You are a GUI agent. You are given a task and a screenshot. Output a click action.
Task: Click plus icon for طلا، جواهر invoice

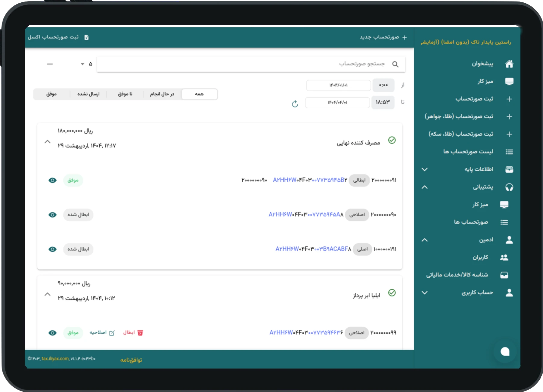509,116
